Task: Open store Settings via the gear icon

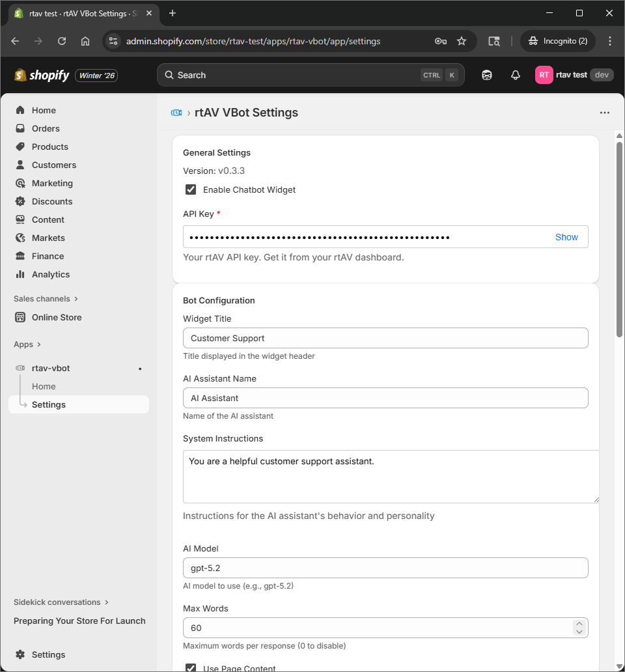Action: click(41, 654)
